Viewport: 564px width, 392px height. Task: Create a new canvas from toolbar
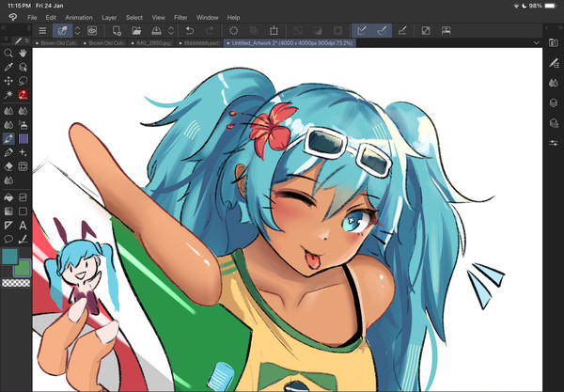pyautogui.click(x=117, y=31)
